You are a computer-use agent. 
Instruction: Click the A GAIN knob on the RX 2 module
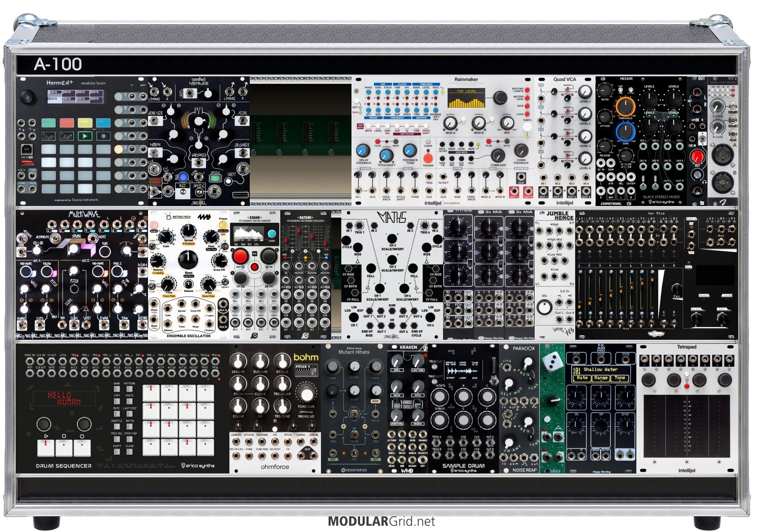[717, 106]
